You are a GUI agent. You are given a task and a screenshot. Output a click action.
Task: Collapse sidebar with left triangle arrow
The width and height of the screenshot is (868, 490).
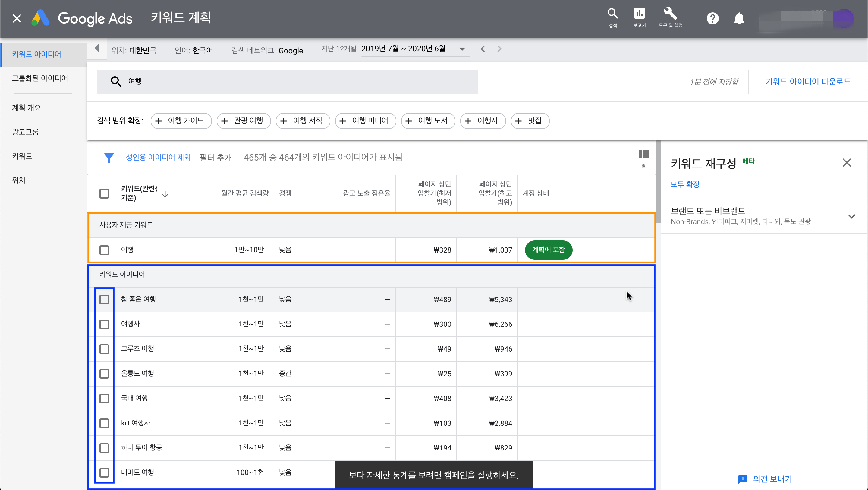click(97, 49)
